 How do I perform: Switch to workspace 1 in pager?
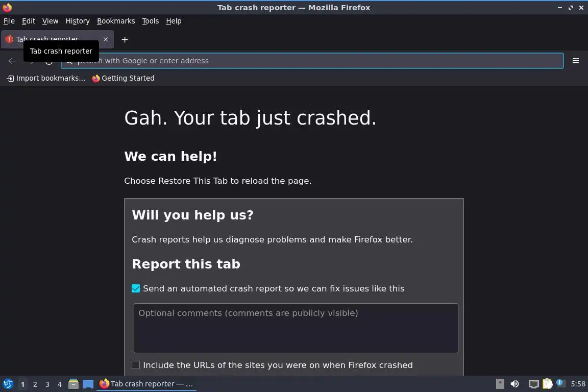tap(23, 384)
